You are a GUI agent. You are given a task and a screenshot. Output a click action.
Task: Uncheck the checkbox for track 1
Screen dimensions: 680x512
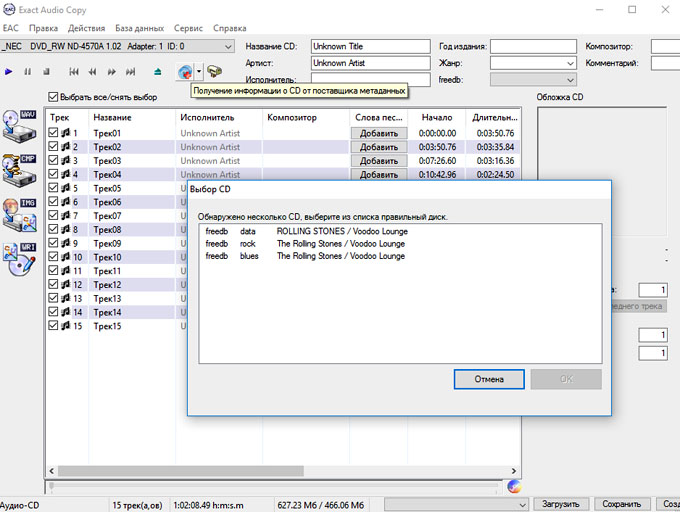click(x=54, y=133)
